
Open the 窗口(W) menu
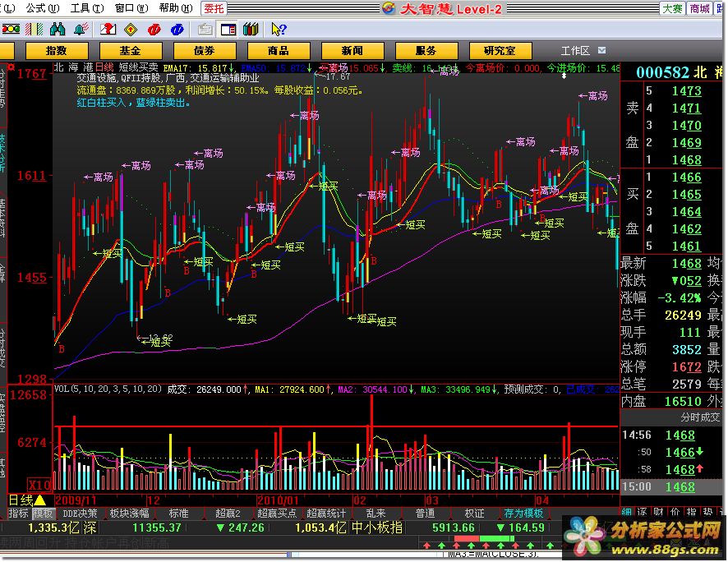tap(124, 8)
